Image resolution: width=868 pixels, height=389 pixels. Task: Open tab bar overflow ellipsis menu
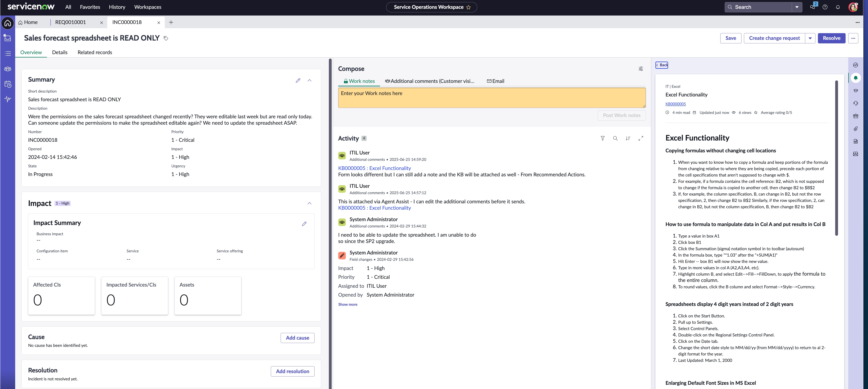[858, 22]
